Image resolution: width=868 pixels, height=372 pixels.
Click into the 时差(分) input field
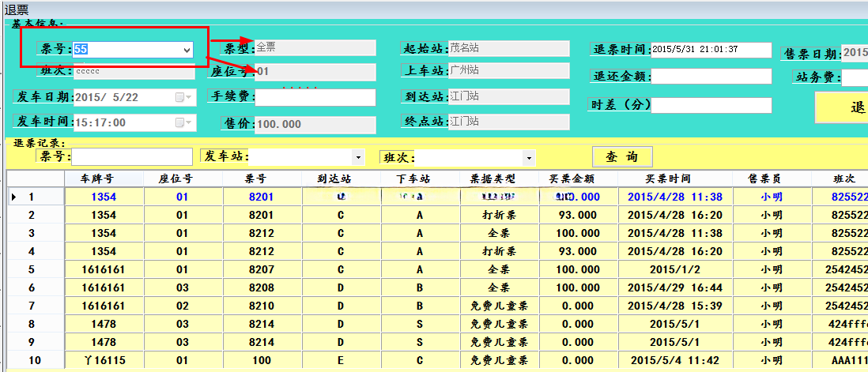tap(711, 105)
